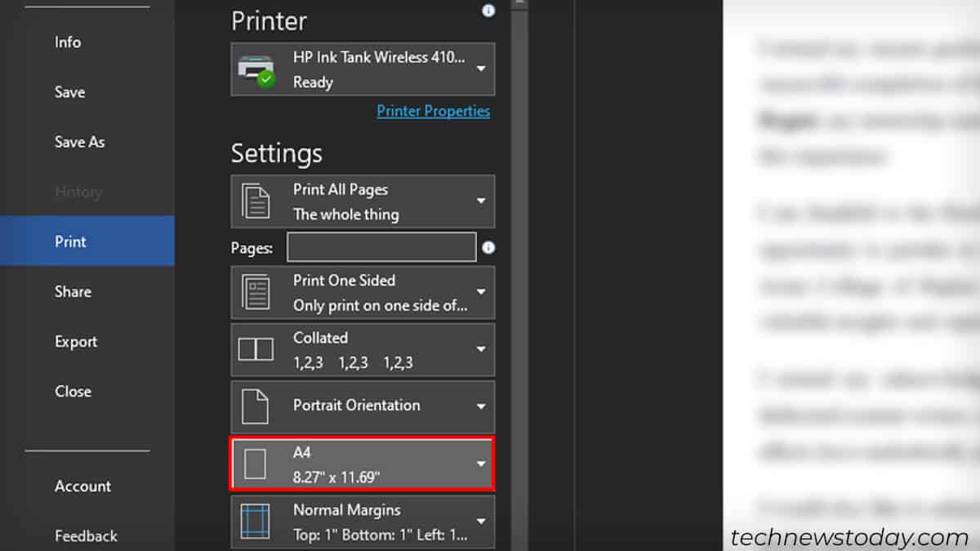Viewport: 980px width, 551px height.
Task: Click the Print One Sided page icon
Action: 257,291
